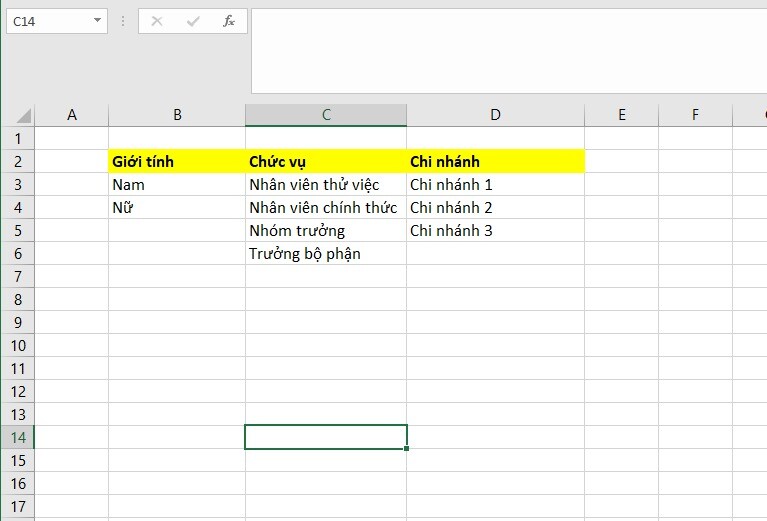Screen dimensions: 767x521
Task: Select row 7 header
Action: coord(18,276)
